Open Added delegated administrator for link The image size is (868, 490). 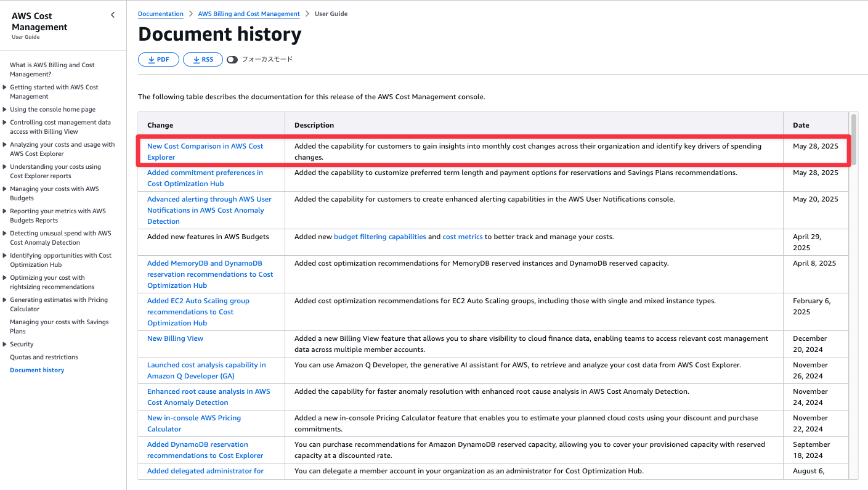coord(205,471)
